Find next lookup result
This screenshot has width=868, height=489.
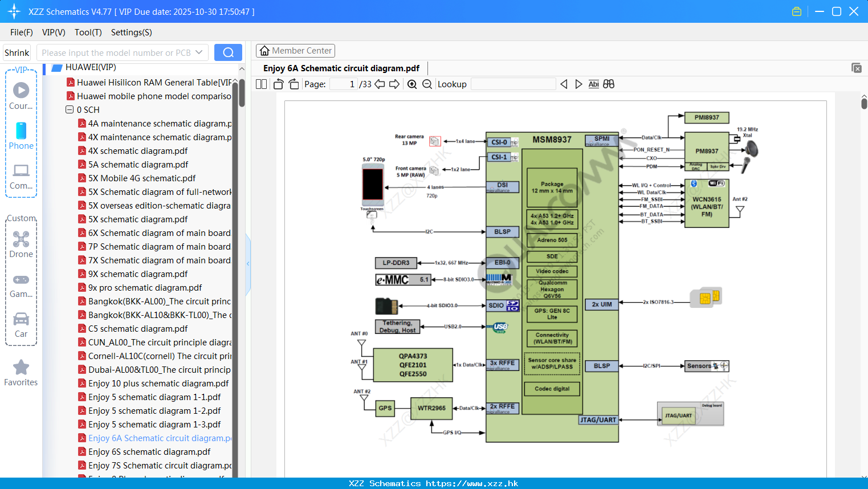pos(578,84)
